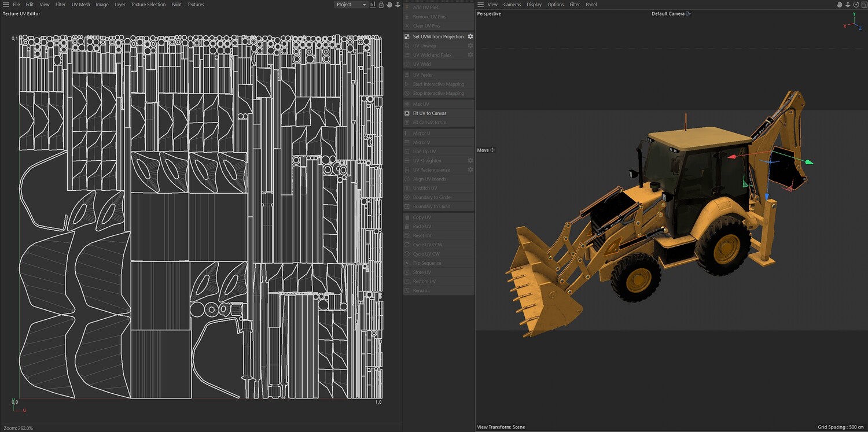Click the viewport pan hand icon
868x432 pixels.
[840, 5]
